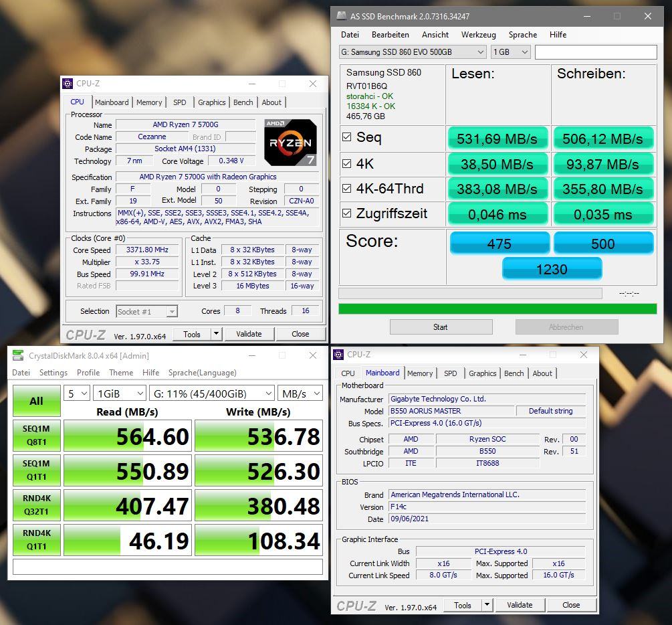672x625 pixels.
Task: Open the 1 GB test size dropdown in AS SSD
Action: pyautogui.click(x=510, y=52)
